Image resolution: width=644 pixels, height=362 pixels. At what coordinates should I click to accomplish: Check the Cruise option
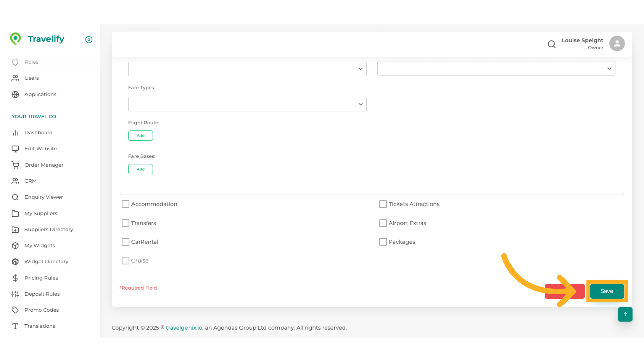[125, 261]
